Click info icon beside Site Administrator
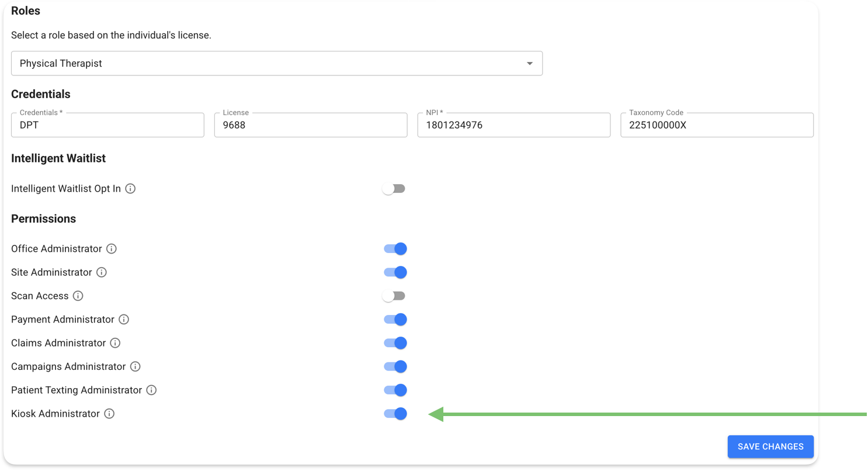 [x=102, y=272]
